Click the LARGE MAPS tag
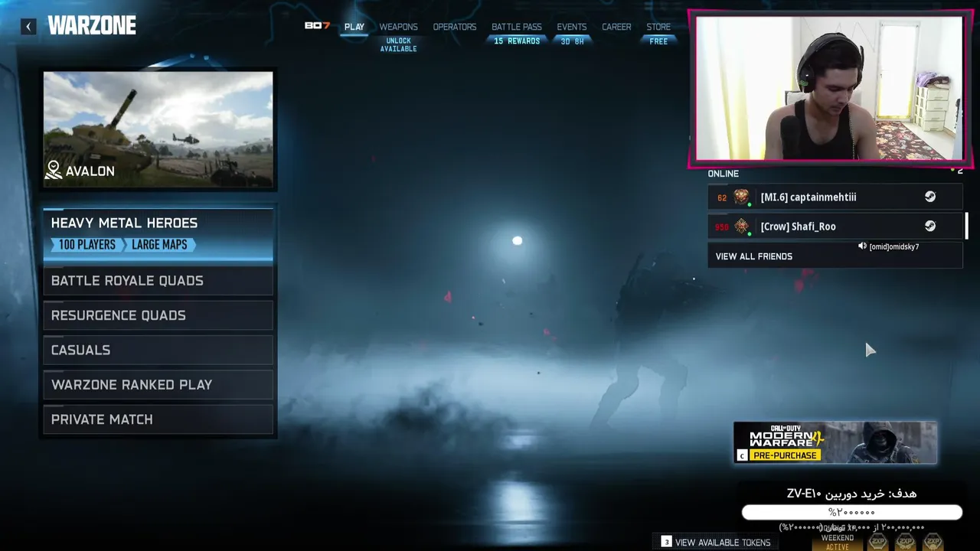 [159, 245]
